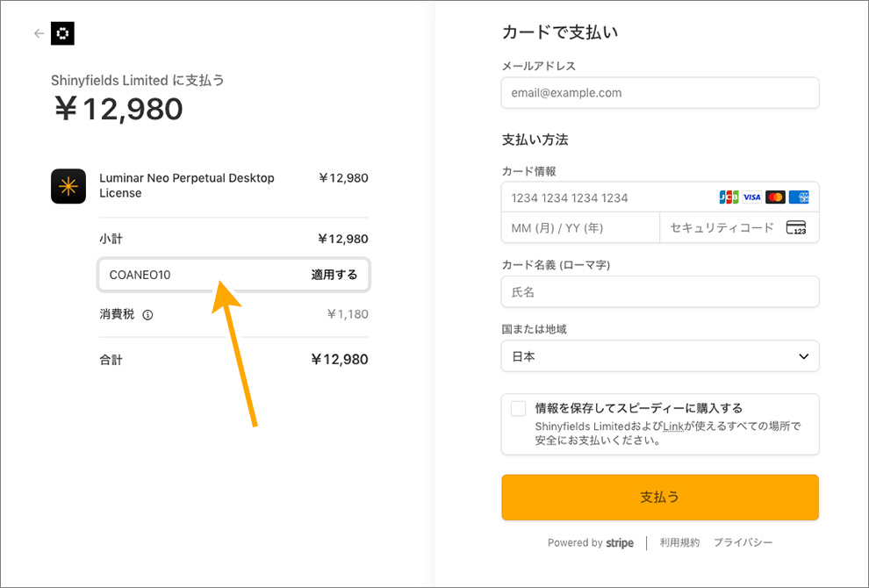Click the chevron on the 日本 dropdown
869x588 pixels.
pyautogui.click(x=803, y=356)
